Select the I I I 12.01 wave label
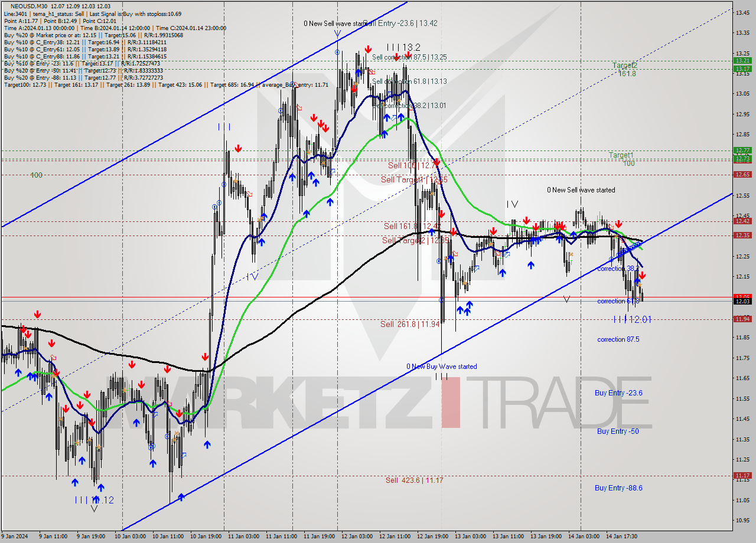756x543 pixels. coord(632,319)
